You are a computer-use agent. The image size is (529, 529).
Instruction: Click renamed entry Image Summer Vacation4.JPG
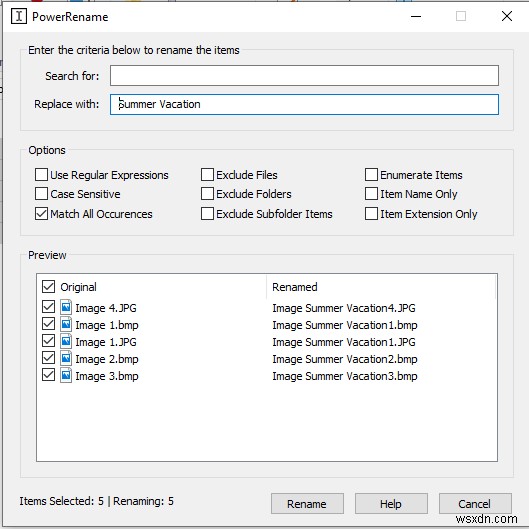click(344, 308)
